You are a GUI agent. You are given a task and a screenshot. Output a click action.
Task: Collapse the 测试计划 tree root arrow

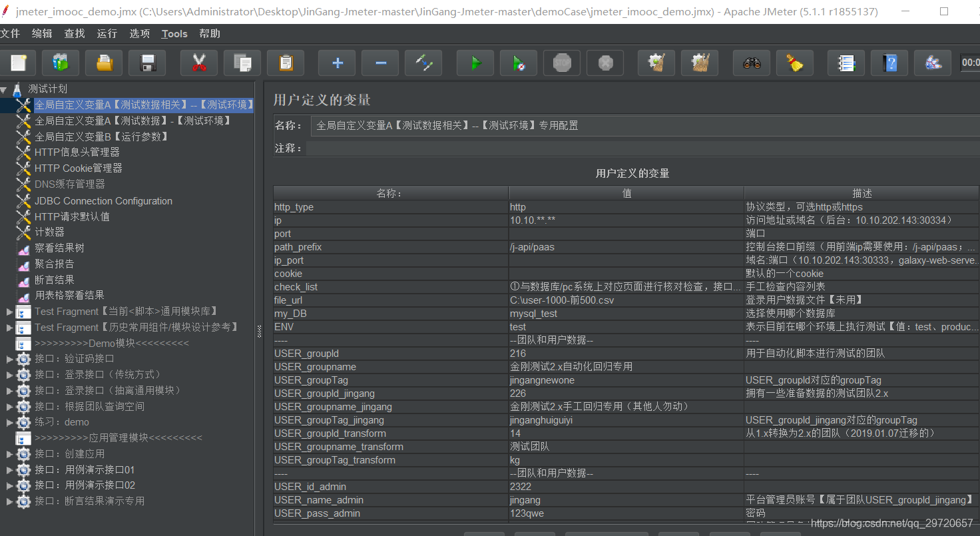coord(5,89)
